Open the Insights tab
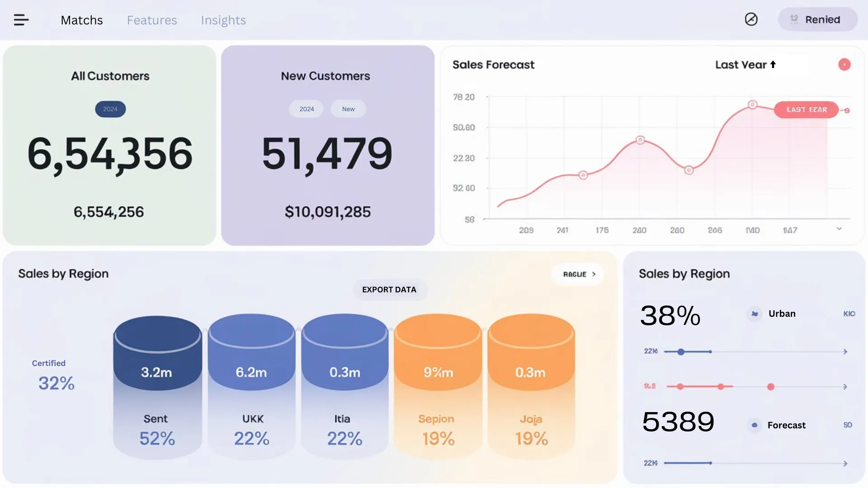This screenshot has width=868, height=488. click(x=223, y=20)
